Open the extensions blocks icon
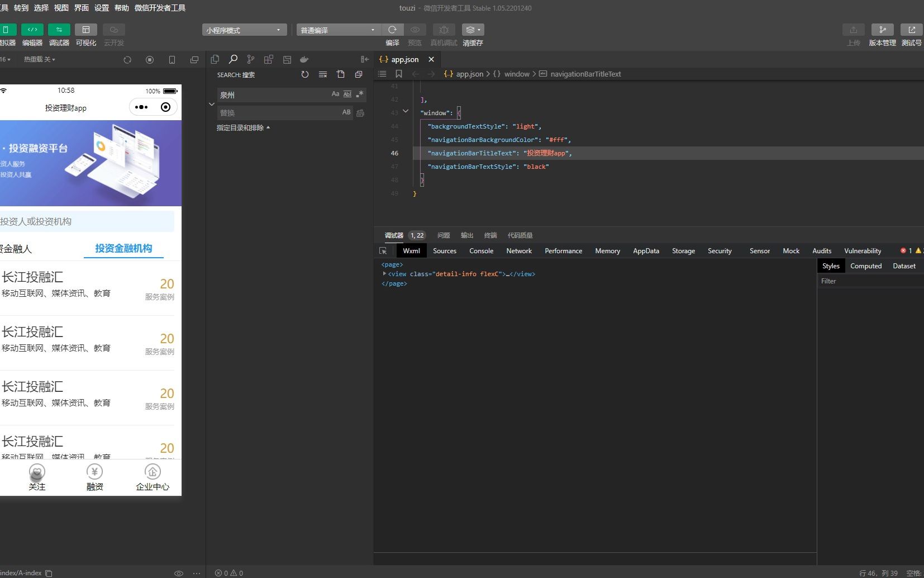Image resolution: width=924 pixels, height=578 pixels. tap(269, 59)
